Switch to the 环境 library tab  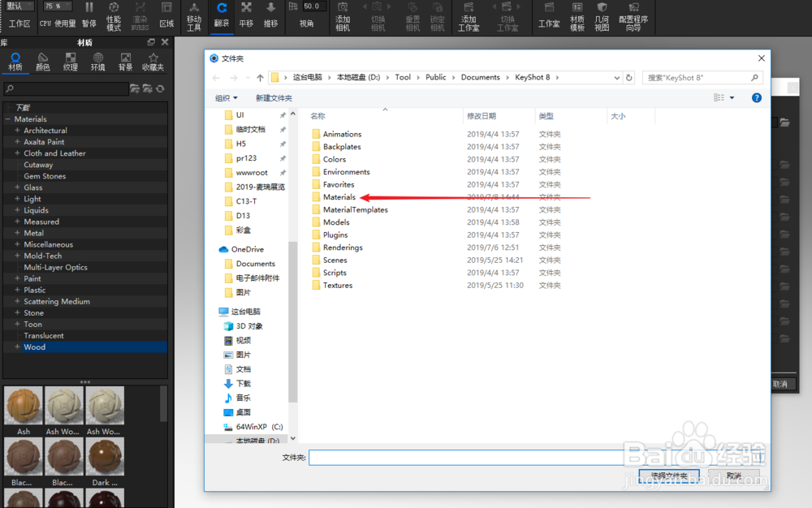98,62
